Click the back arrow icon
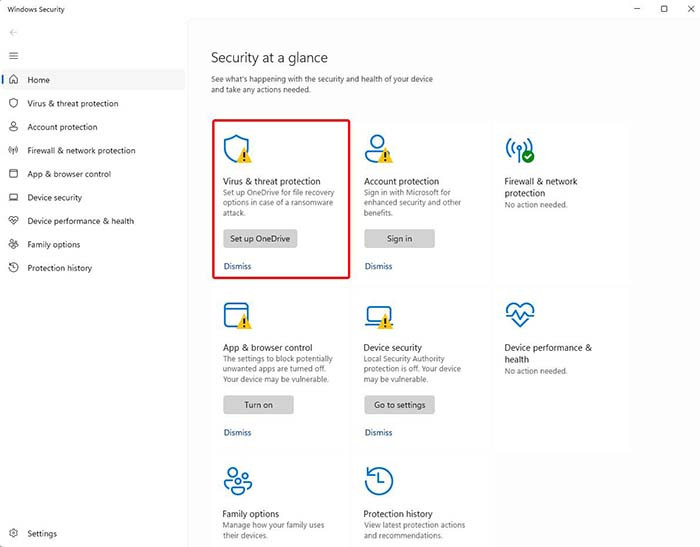The height and width of the screenshot is (547, 700). 13,32
